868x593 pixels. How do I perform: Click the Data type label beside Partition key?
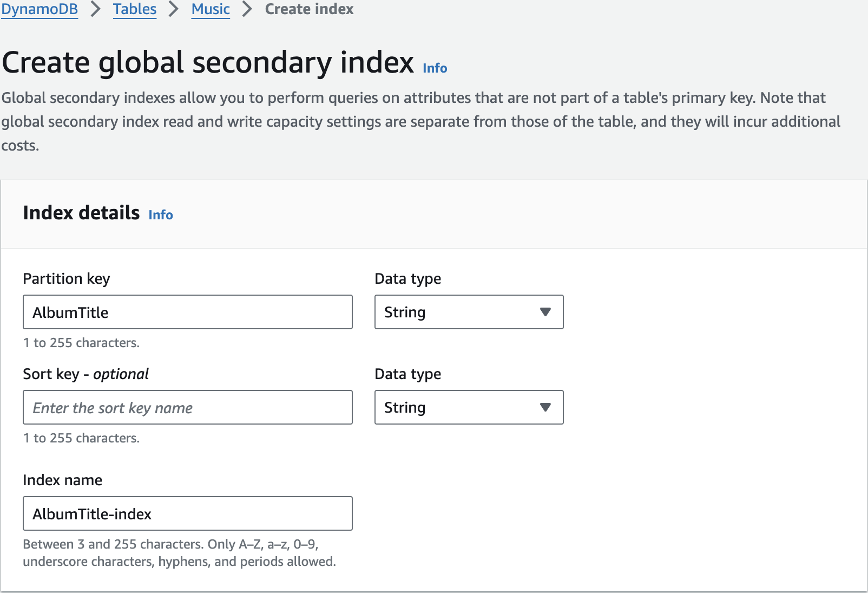coord(408,279)
